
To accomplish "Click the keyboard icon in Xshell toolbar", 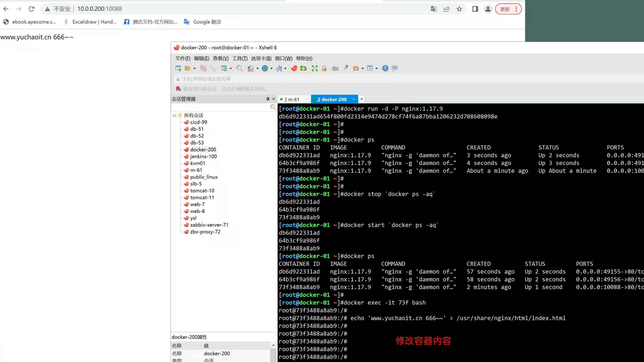I will tap(335, 68).
